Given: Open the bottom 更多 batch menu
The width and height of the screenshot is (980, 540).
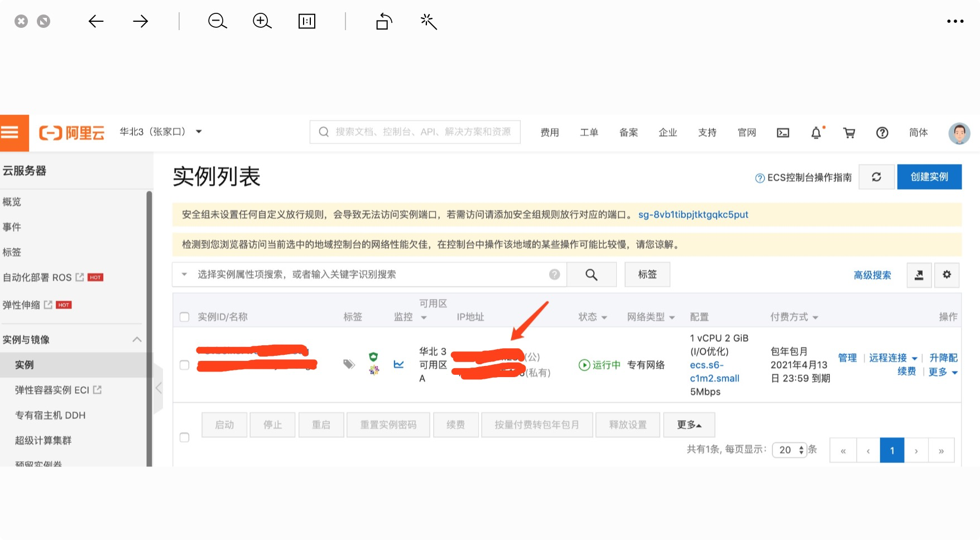Looking at the screenshot, I should point(689,425).
